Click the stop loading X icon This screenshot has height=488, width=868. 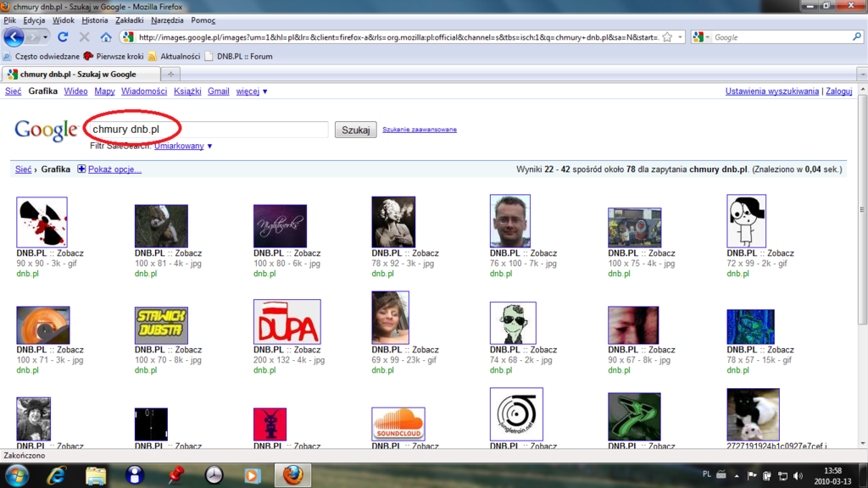84,37
